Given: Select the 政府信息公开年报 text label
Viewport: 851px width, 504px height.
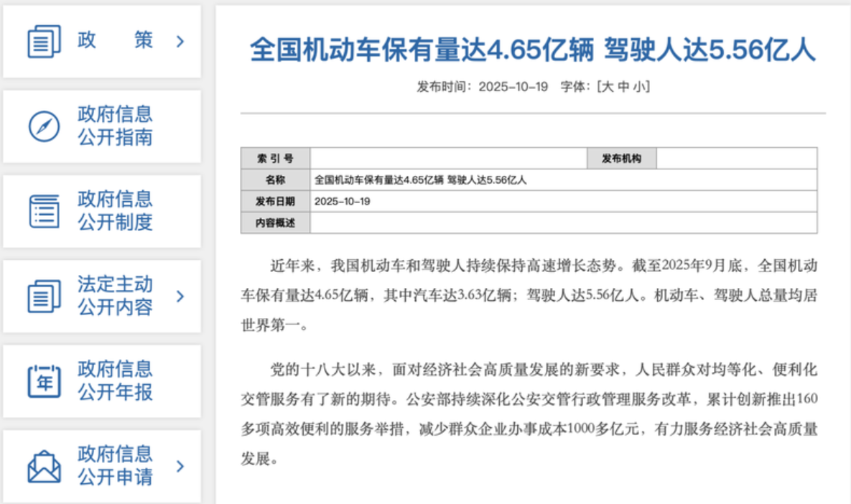Looking at the screenshot, I should [x=115, y=381].
